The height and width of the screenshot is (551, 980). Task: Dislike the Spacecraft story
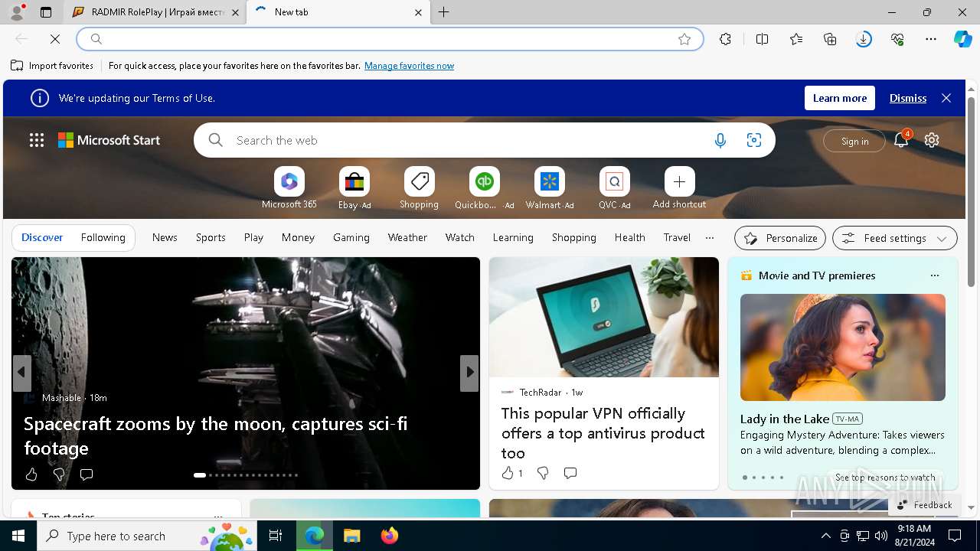pyautogui.click(x=59, y=474)
